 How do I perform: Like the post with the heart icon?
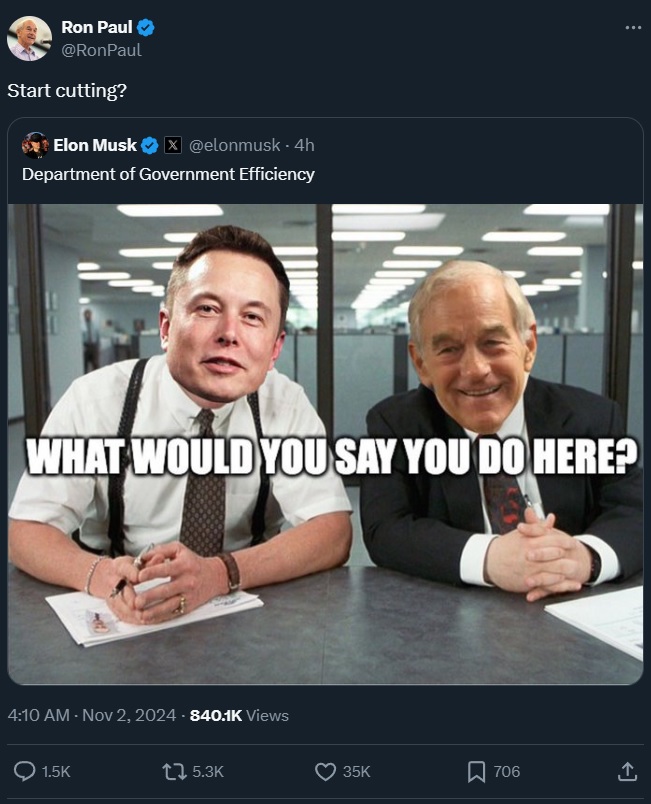pyautogui.click(x=325, y=772)
